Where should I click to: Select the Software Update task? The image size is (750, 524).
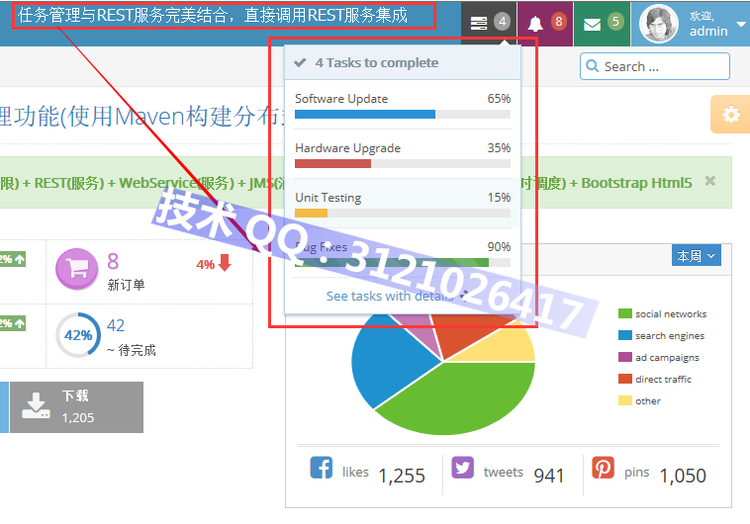(403, 105)
